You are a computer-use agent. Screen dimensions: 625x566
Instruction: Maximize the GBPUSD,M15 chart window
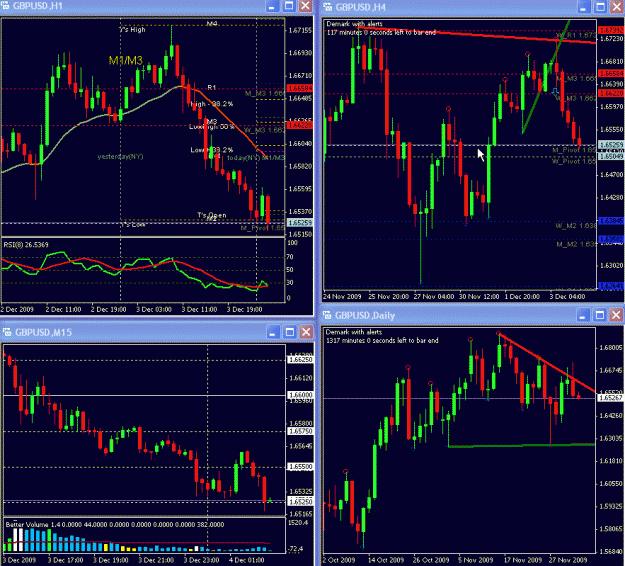point(290,332)
